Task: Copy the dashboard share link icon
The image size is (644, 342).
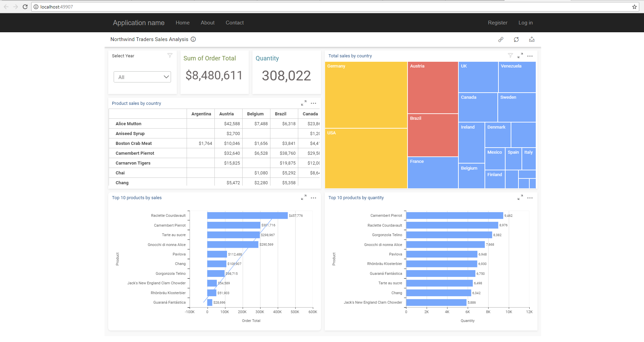Action: 501,39
